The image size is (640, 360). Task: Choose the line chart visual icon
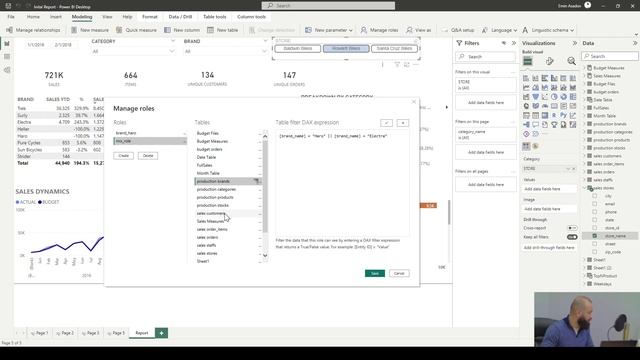click(x=526, y=87)
